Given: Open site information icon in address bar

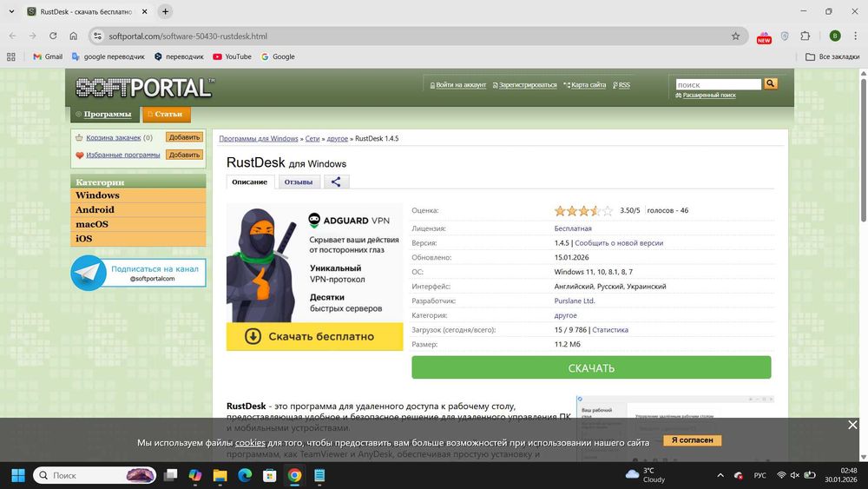Looking at the screenshot, I should tap(97, 36).
